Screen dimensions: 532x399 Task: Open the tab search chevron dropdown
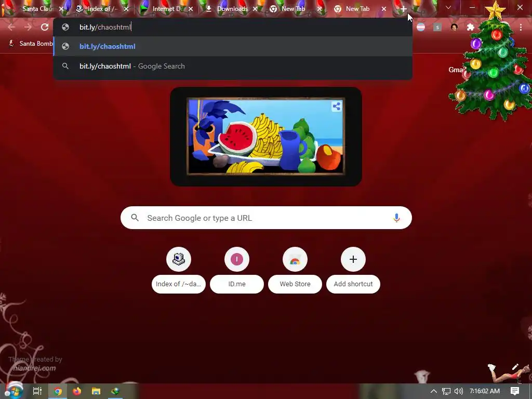coord(448,7)
